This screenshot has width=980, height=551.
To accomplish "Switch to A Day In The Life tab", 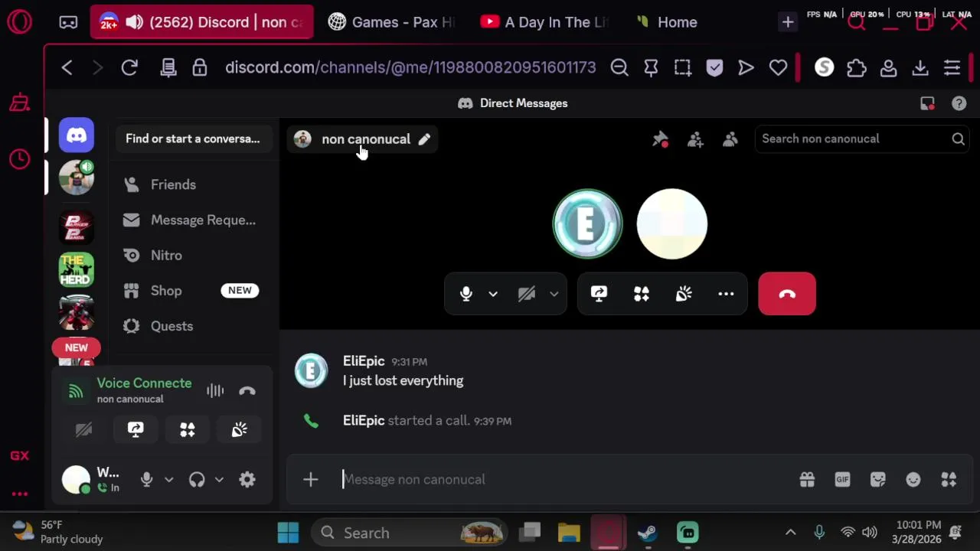I will (545, 22).
